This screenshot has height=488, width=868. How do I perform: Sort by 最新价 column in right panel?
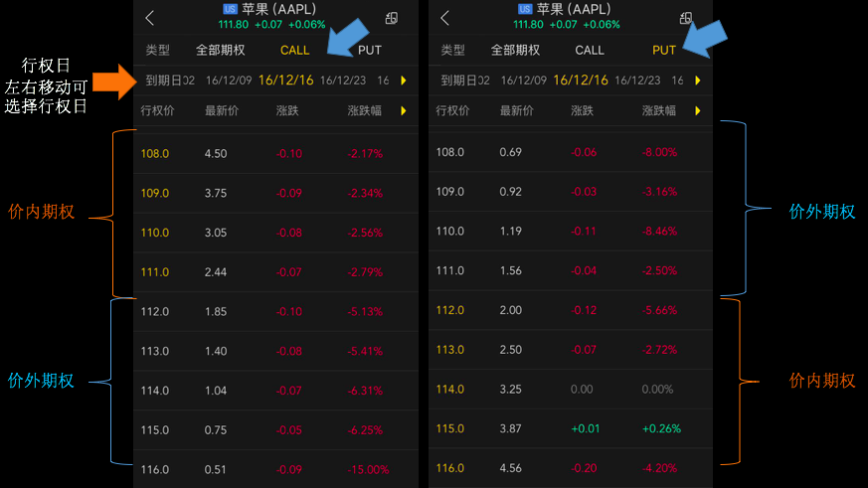pos(516,111)
